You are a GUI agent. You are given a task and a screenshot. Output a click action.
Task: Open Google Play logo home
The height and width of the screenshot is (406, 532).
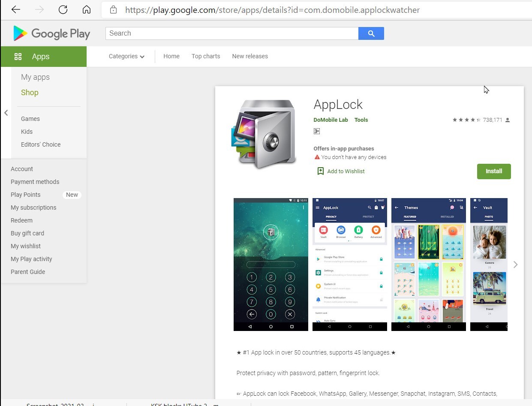point(51,33)
